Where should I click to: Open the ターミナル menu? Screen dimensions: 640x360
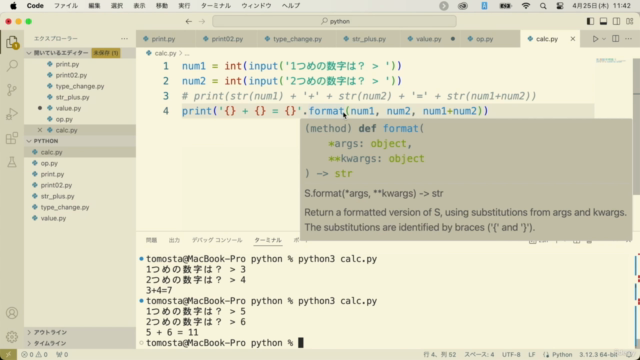point(216,6)
